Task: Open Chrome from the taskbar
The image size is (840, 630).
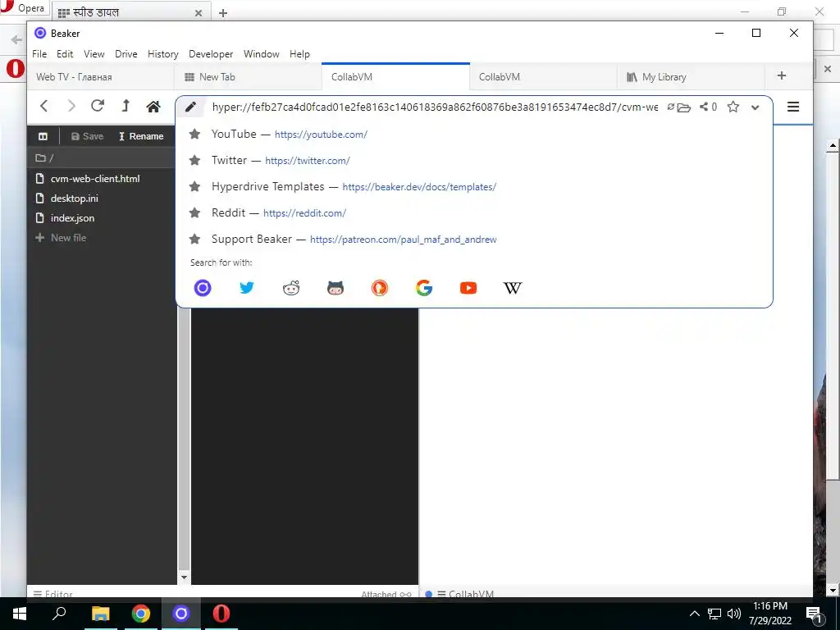Action: pos(141,614)
